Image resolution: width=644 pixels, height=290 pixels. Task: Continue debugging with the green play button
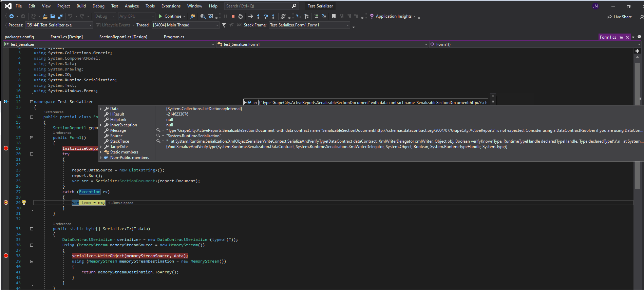point(172,16)
